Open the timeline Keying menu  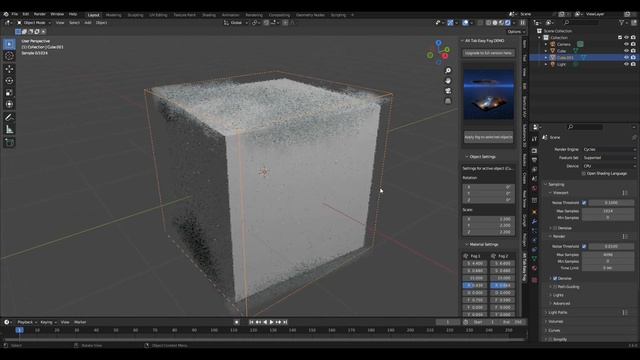coord(48,322)
